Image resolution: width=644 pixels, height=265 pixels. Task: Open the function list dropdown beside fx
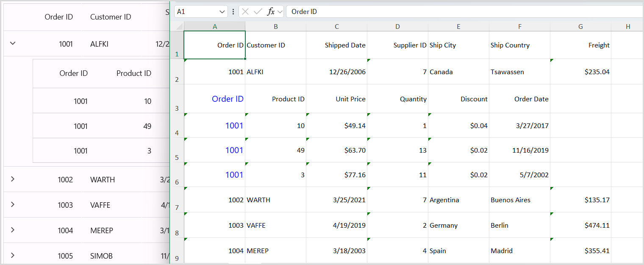pos(280,11)
